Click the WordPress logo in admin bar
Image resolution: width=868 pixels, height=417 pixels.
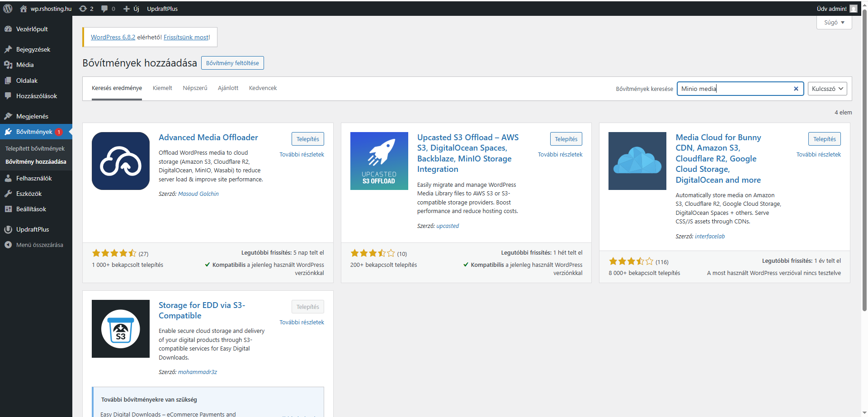(8, 9)
